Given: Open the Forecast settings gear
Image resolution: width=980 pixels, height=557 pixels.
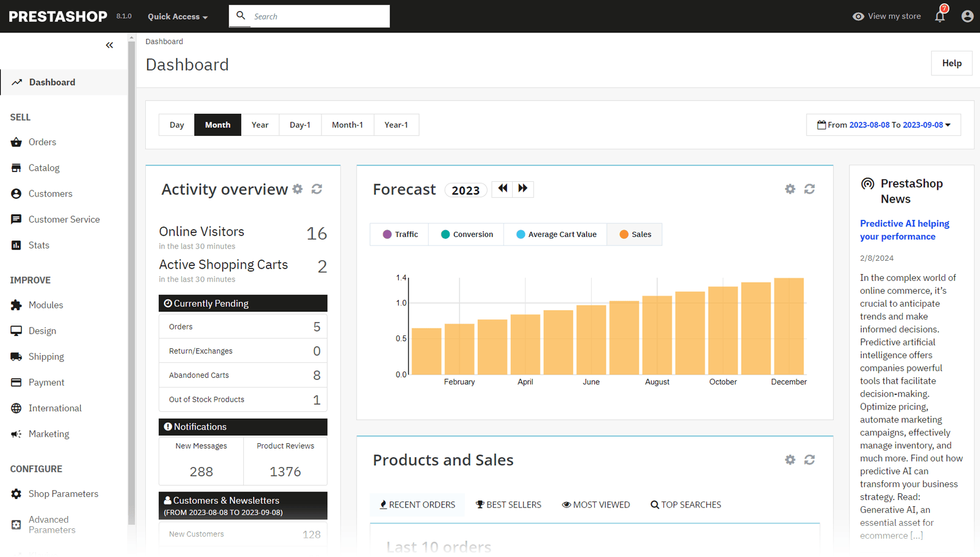Looking at the screenshot, I should pos(790,189).
